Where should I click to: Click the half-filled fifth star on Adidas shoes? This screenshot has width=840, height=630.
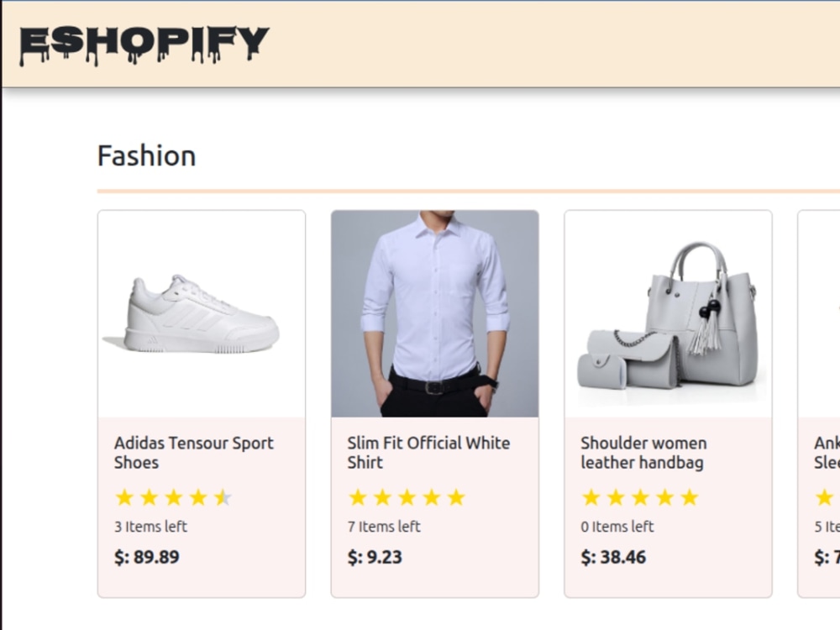click(x=223, y=497)
